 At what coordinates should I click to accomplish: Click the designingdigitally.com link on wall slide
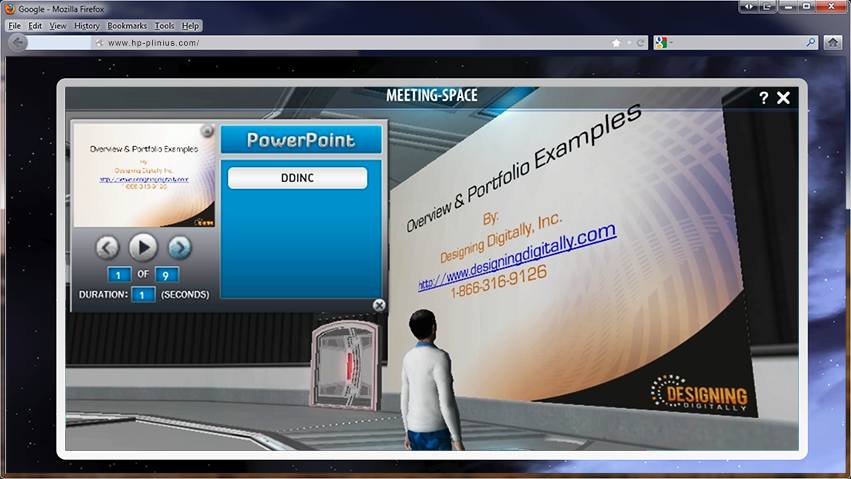[x=517, y=258]
